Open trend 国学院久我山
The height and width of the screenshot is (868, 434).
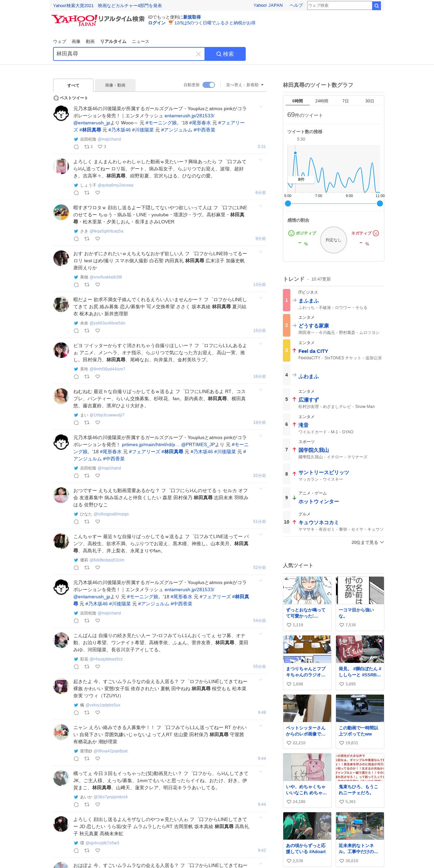coord(314,450)
